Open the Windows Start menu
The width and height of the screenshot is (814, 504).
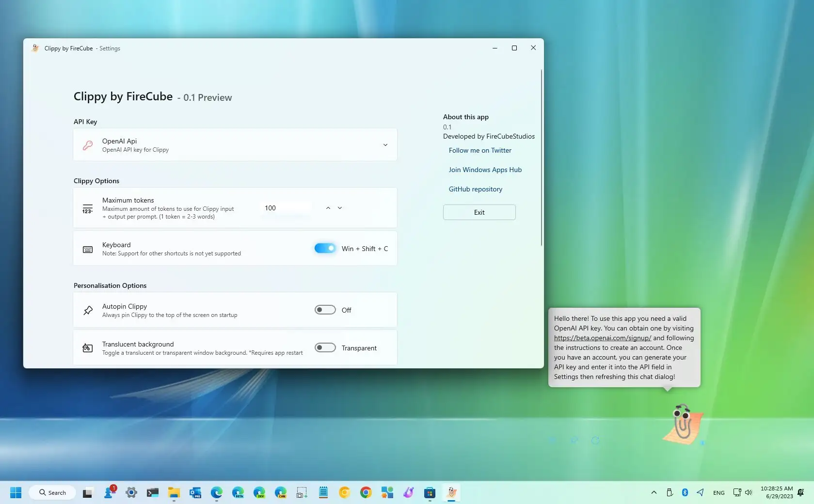(16, 492)
